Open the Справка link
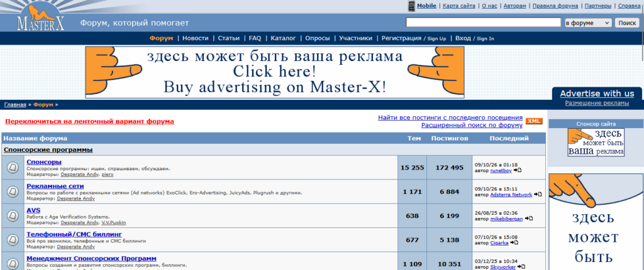Screen dimensions: 644x270 tap(629, 6)
